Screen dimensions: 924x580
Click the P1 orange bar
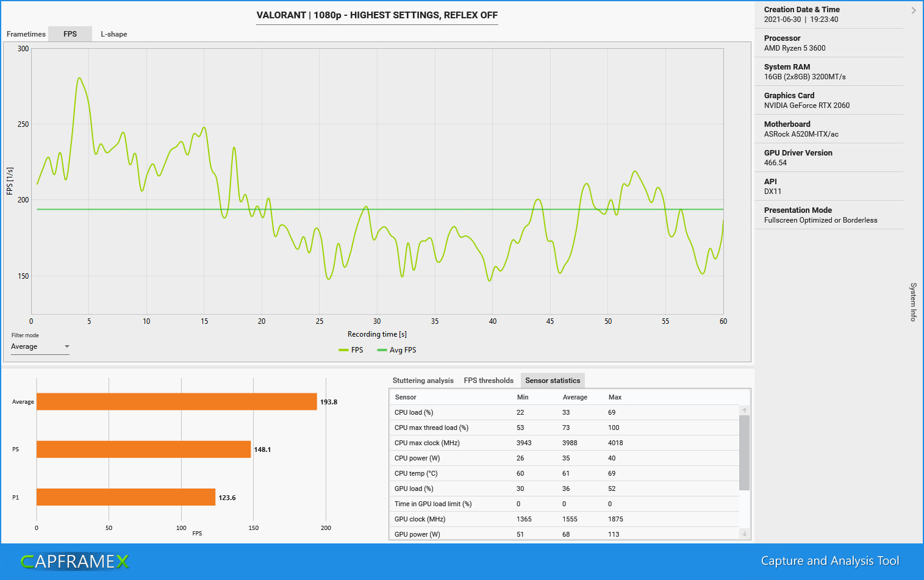126,497
